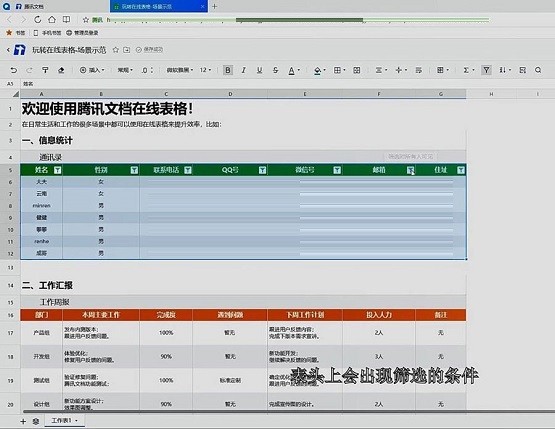This screenshot has width=555, height=429.
Task: Click the icon left of the search magnifier
Action: pyautogui.click(x=522, y=70)
